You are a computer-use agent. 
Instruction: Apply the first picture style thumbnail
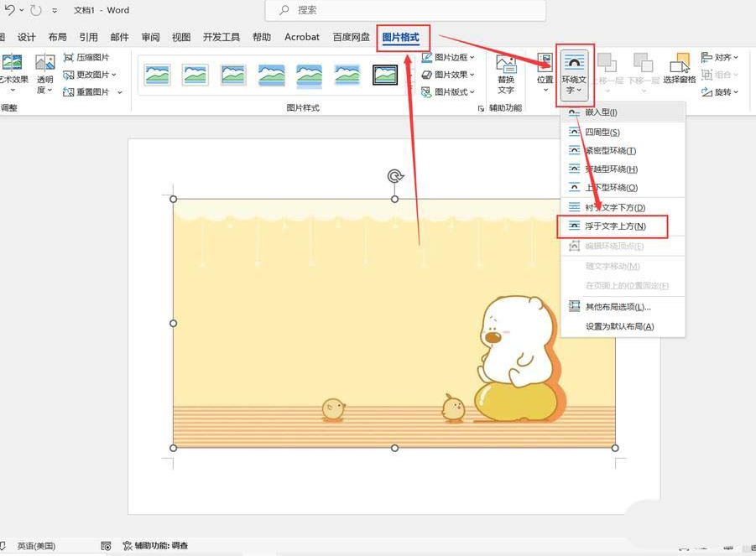coord(157,75)
